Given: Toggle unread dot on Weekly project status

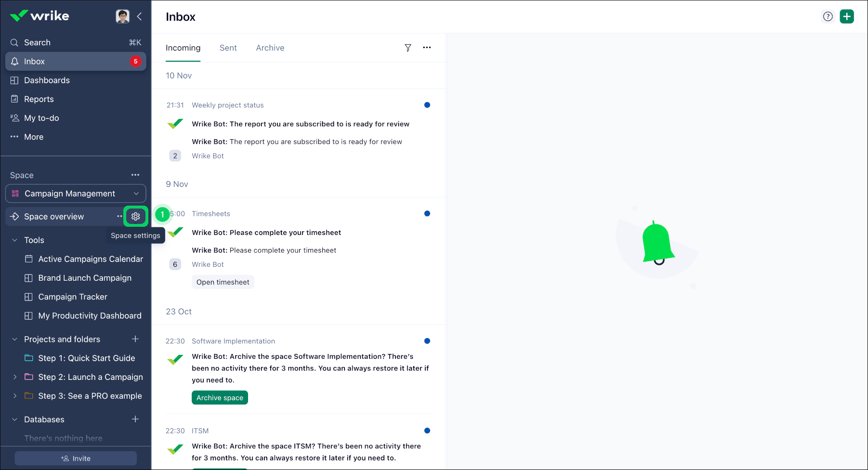Looking at the screenshot, I should [x=427, y=105].
